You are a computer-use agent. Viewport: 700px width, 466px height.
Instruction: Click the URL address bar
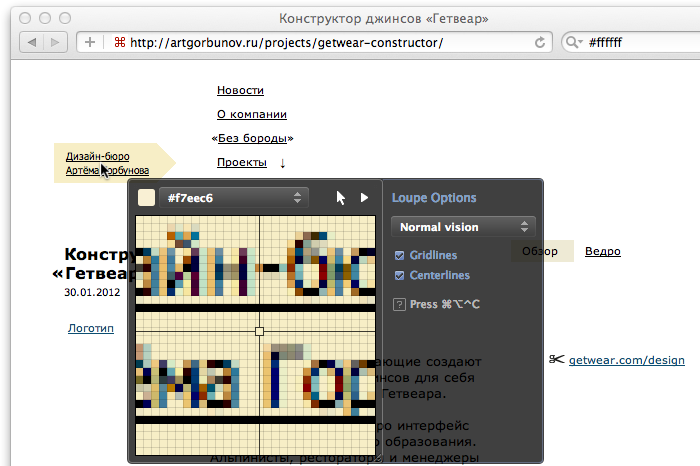click(320, 42)
